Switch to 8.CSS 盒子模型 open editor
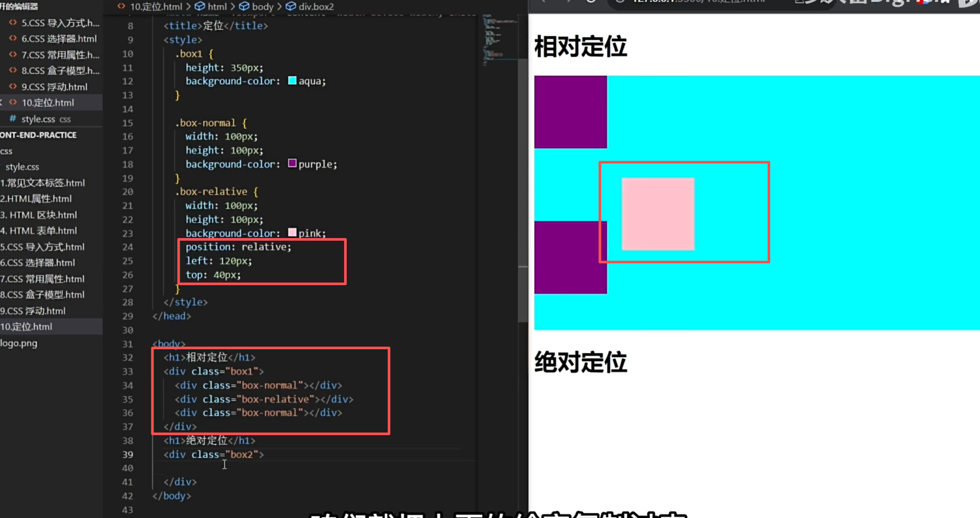This screenshot has height=518, width=980. [60, 71]
